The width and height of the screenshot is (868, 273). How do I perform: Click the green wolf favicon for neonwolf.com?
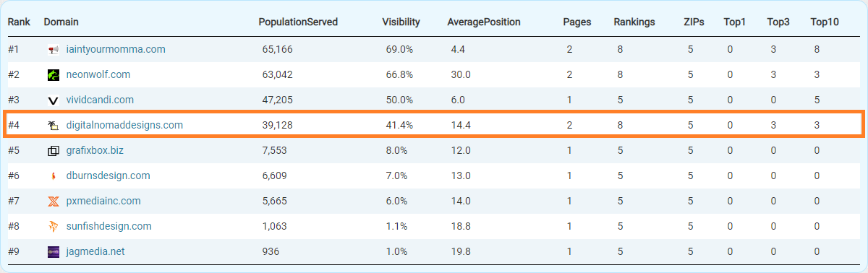tap(53, 75)
